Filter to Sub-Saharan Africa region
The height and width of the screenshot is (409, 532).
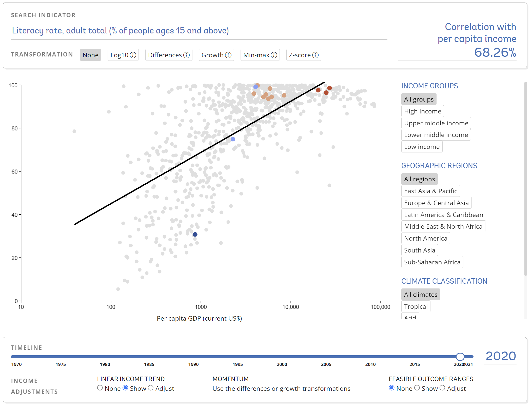(432, 262)
